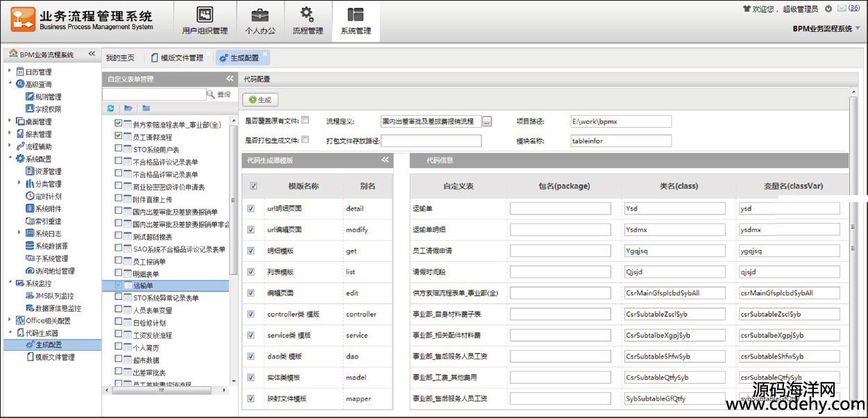Screen dimensions: 868x418
Task: Expand the 桌面管理 tree node
Action: click(9, 121)
